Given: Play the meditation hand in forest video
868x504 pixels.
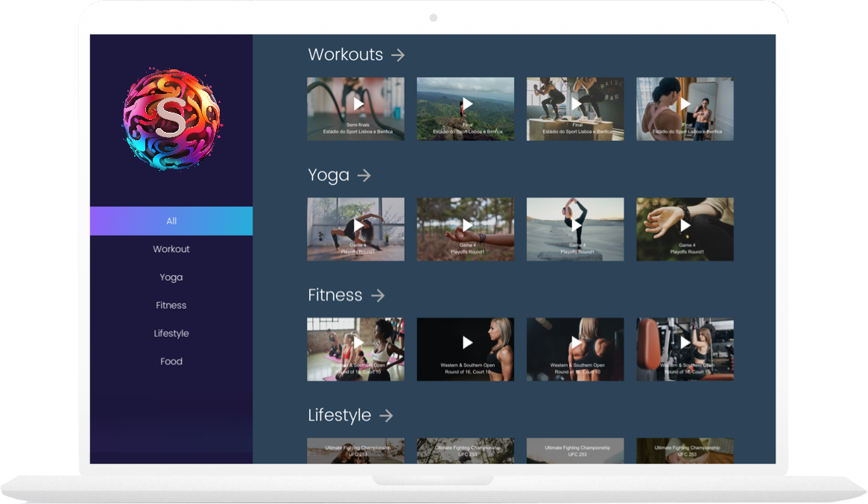Looking at the screenshot, I should [467, 224].
